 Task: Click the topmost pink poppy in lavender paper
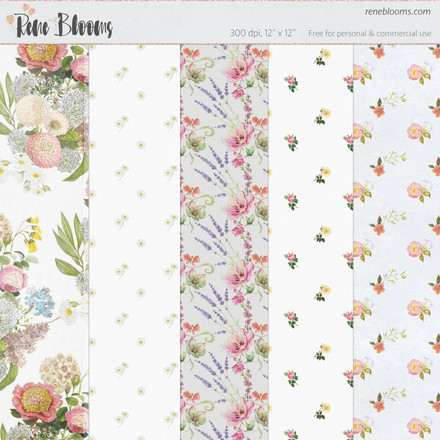(237, 67)
